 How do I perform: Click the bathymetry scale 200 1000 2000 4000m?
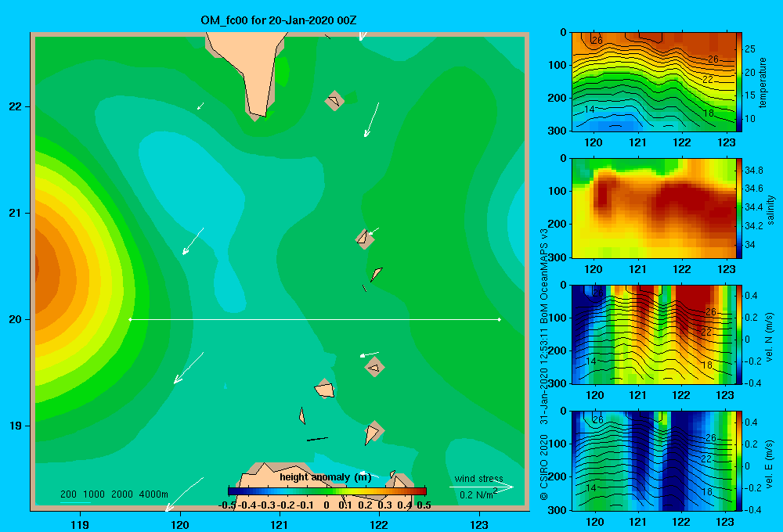(114, 494)
